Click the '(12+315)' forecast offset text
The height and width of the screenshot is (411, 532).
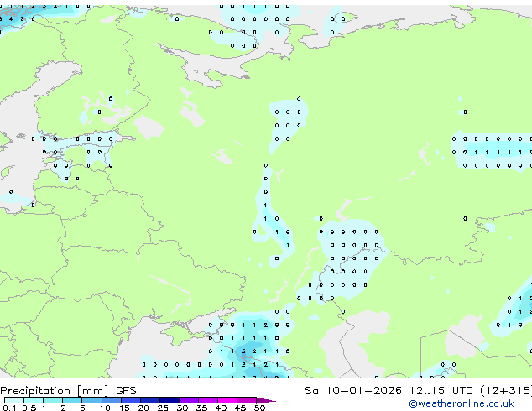click(x=505, y=391)
